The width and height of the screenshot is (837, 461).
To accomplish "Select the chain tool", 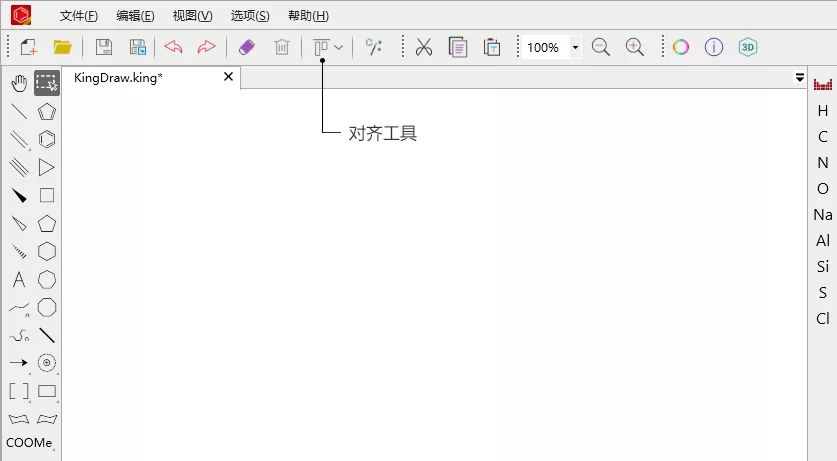I will pyautogui.click(x=19, y=307).
